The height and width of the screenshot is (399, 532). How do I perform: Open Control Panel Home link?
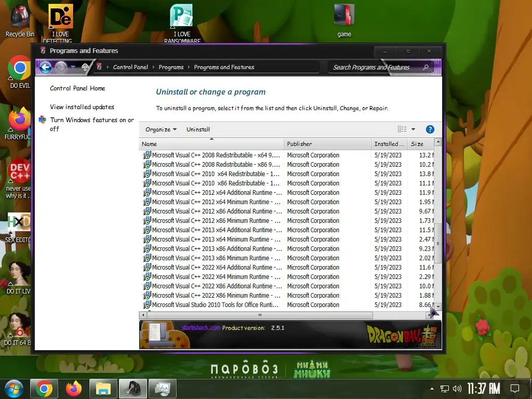(77, 88)
